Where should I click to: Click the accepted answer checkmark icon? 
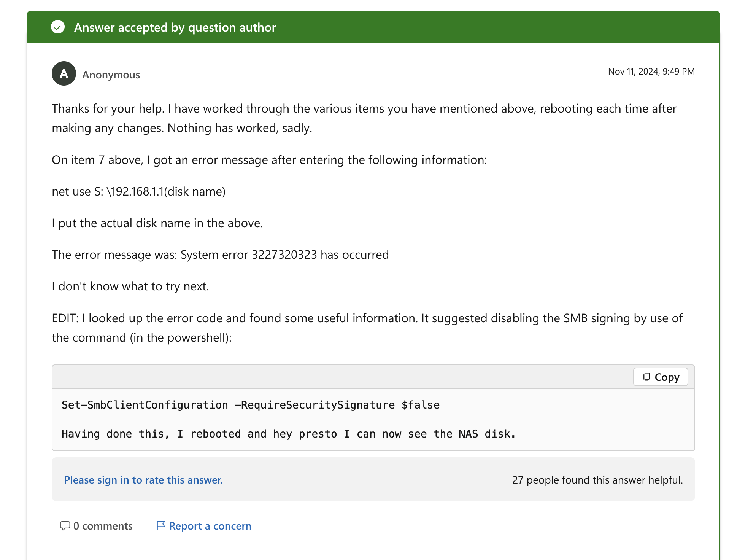pos(58,27)
